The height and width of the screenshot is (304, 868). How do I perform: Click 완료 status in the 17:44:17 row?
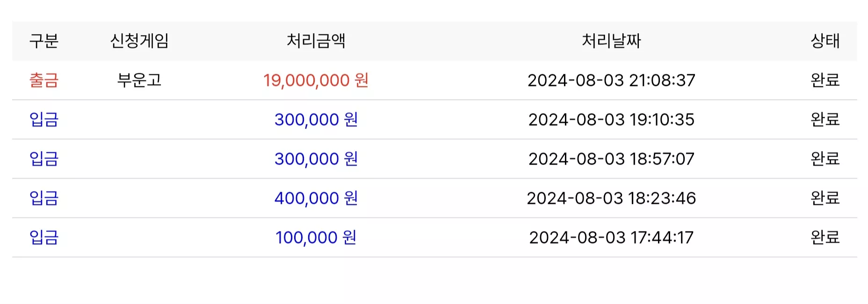(x=825, y=238)
